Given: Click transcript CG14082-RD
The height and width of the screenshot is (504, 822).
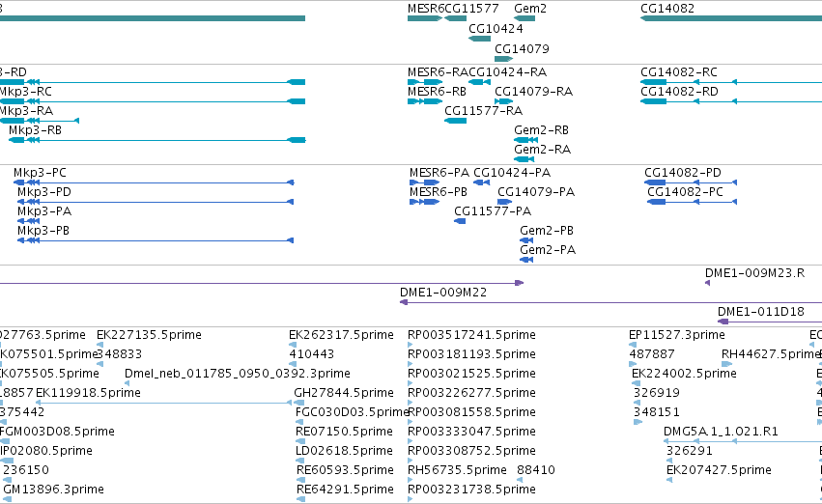Looking at the screenshot, I should [x=679, y=92].
